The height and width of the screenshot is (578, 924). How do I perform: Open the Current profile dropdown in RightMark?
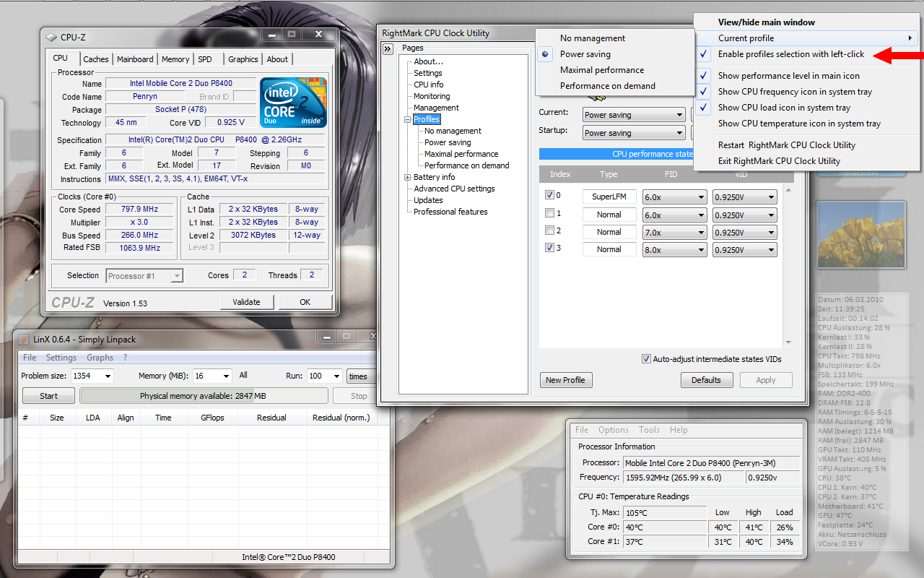click(x=634, y=115)
